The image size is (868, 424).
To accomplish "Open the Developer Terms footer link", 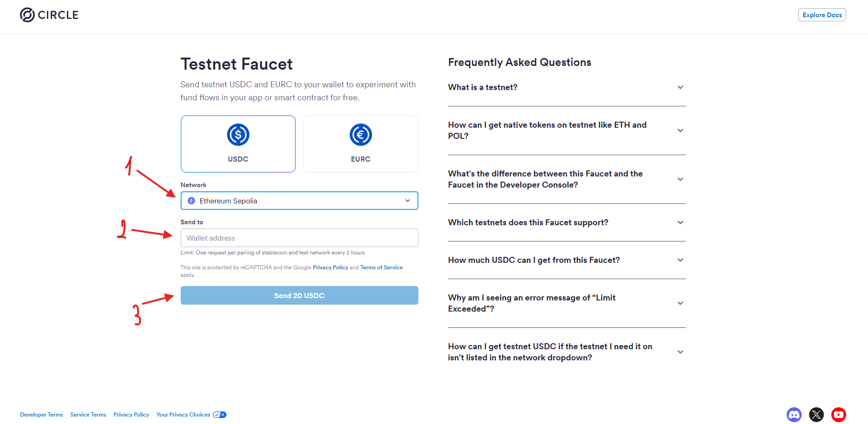I will [41, 415].
